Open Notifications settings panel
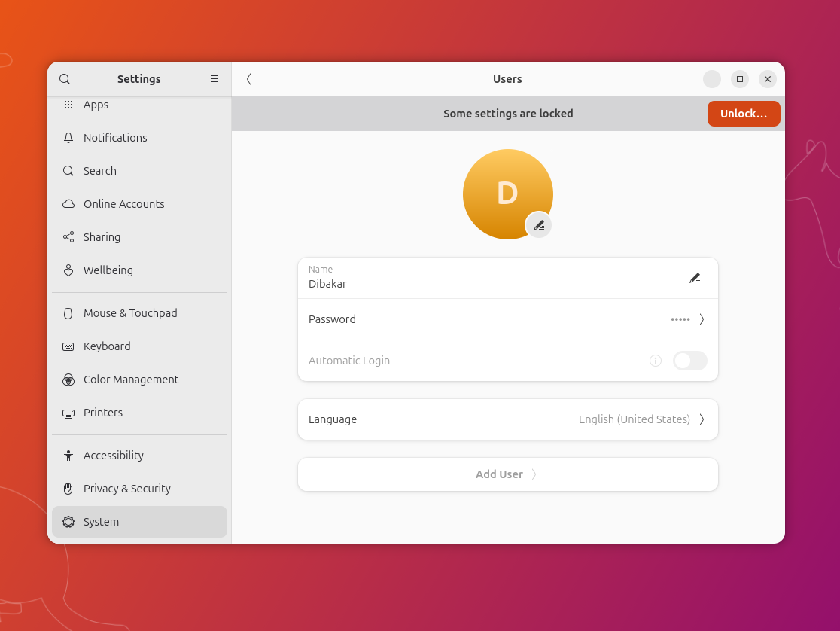840x631 pixels. pyautogui.click(x=139, y=138)
